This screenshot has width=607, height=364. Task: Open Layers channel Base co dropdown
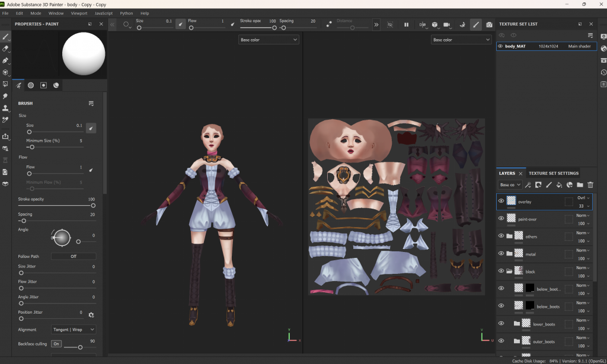[x=510, y=185]
